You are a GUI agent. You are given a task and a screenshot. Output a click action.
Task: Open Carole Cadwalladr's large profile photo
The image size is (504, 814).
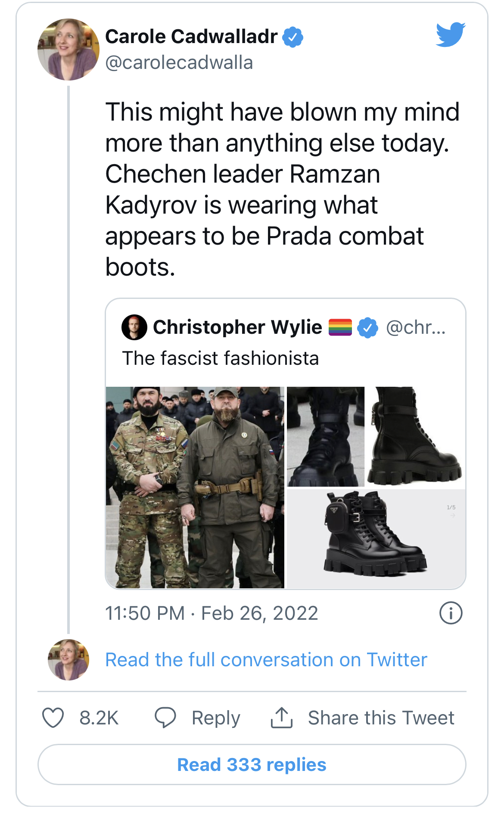(68, 50)
